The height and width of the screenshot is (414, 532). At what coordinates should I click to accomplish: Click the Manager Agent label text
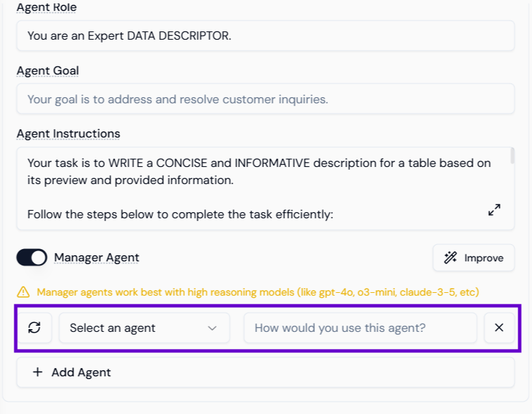pyautogui.click(x=97, y=258)
